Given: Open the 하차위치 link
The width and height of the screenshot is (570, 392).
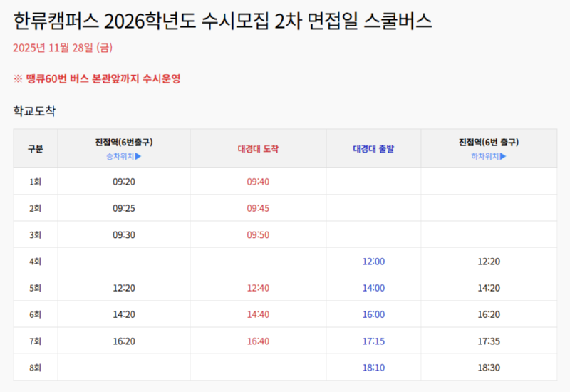Looking at the screenshot, I should pos(488,156).
